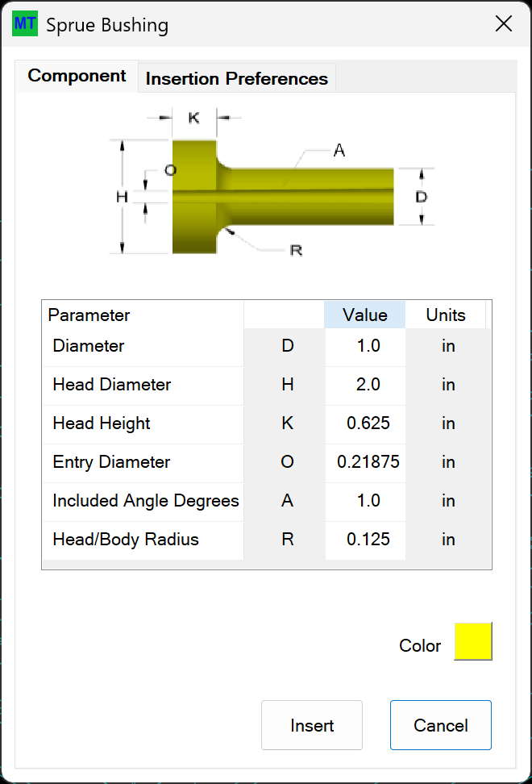Edit the Head Height value 0.625

pyautogui.click(x=365, y=423)
